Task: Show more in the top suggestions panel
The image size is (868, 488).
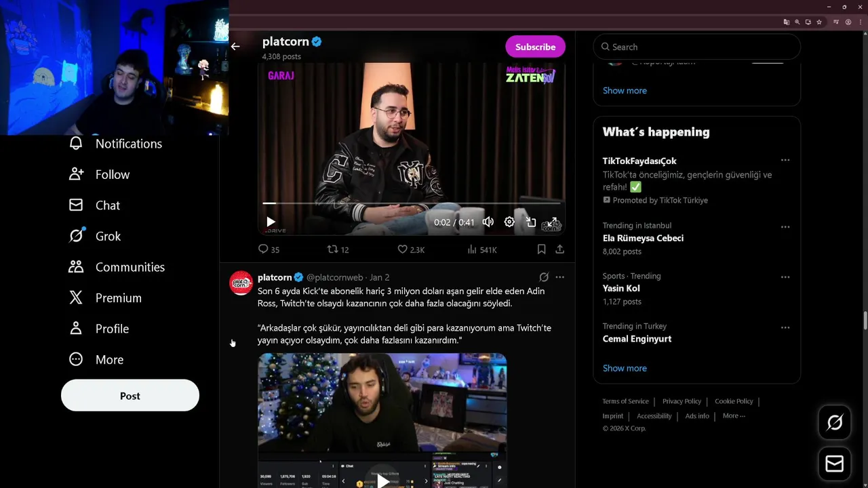Action: click(625, 91)
